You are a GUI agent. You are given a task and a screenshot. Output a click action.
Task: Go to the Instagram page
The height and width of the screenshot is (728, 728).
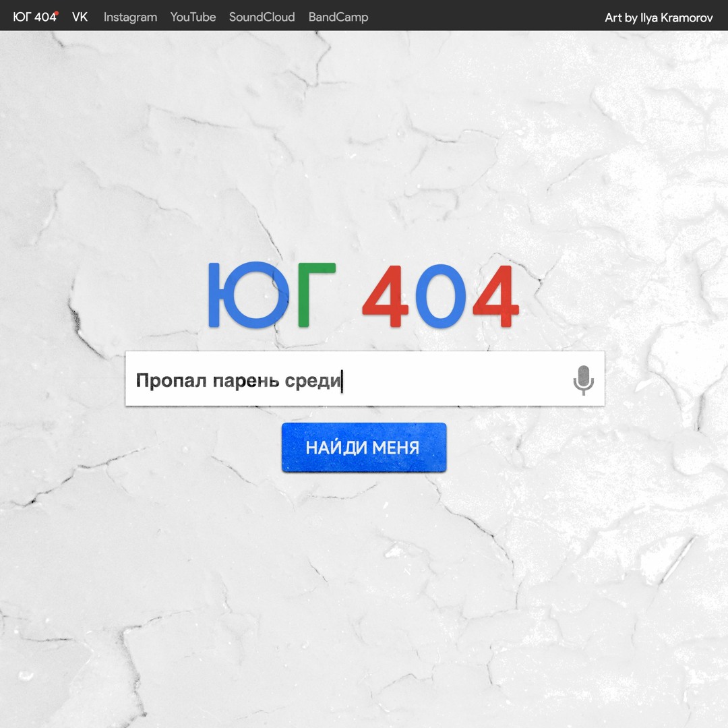[130, 17]
